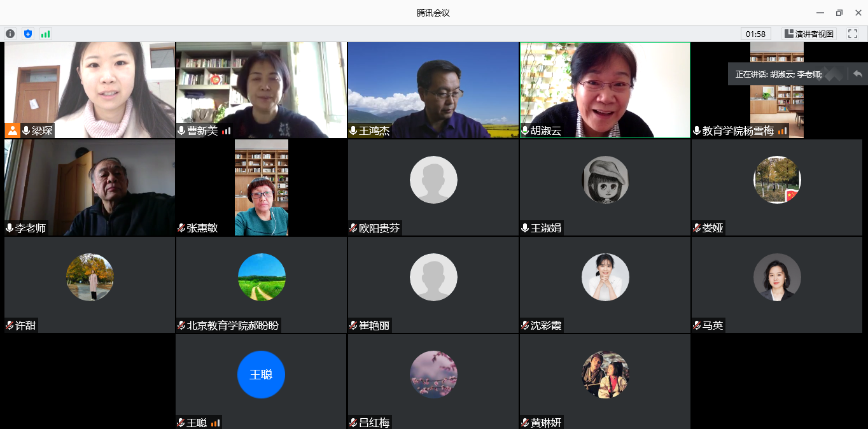Click the name label 教育学院杨雪梅
Screen dimensions: 868x429
point(738,131)
